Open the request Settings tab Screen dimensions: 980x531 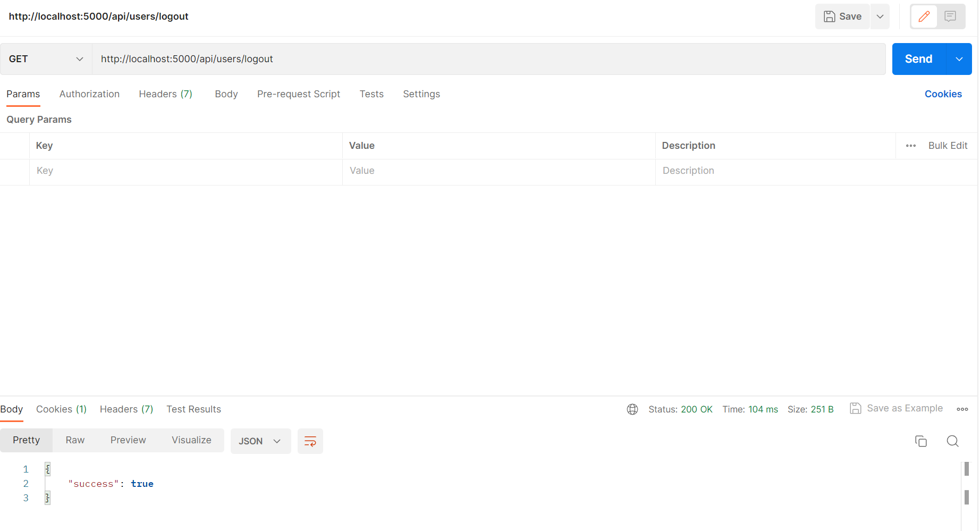[421, 94]
